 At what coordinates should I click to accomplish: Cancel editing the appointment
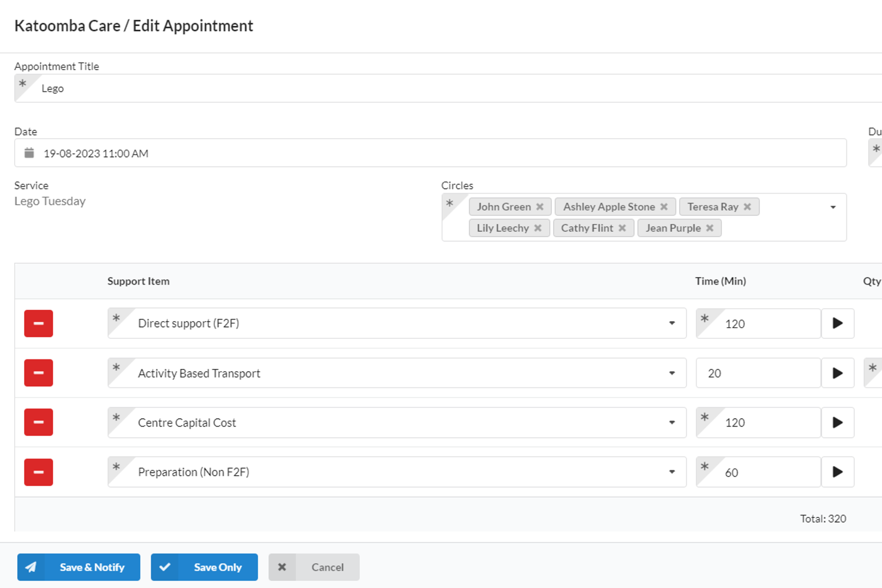(x=314, y=567)
